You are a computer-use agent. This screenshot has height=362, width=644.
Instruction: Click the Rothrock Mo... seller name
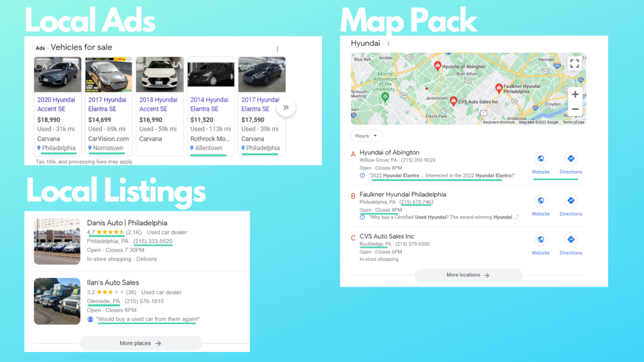[x=210, y=139]
